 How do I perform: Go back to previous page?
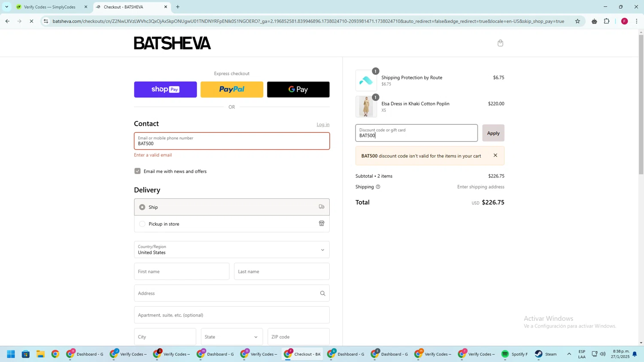pos(7,21)
